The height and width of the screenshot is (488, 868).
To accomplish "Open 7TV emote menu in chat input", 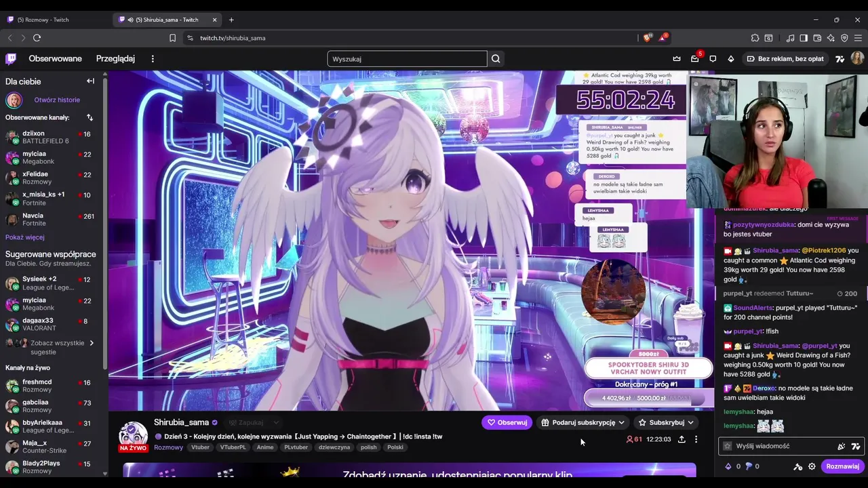I will [x=856, y=446].
